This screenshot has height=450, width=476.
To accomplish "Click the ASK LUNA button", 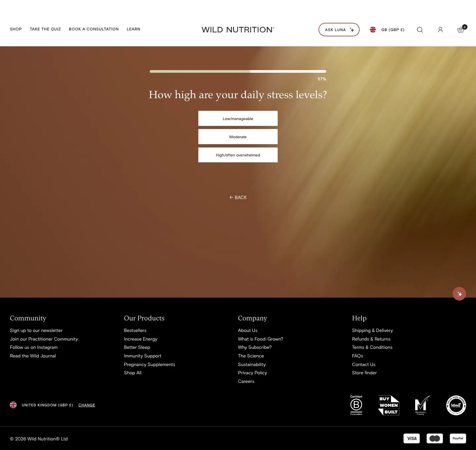I will pyautogui.click(x=339, y=30).
